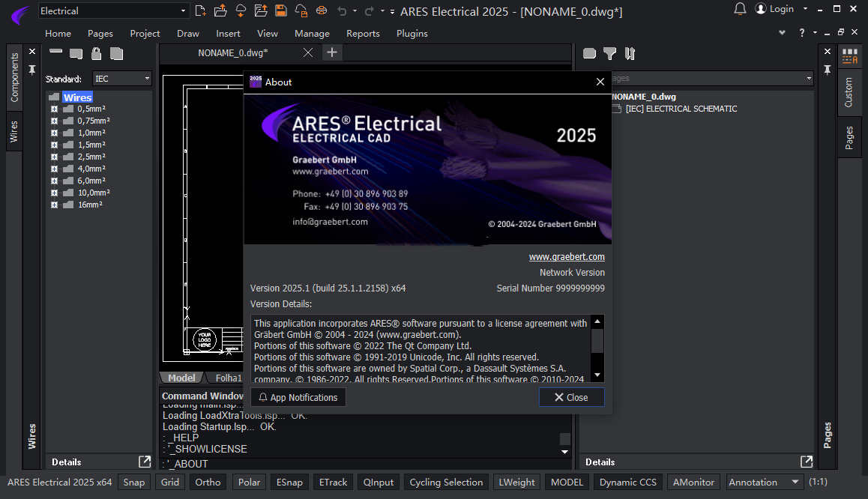
Task: Click the Print icon in the top toolbar
Action: [322, 10]
